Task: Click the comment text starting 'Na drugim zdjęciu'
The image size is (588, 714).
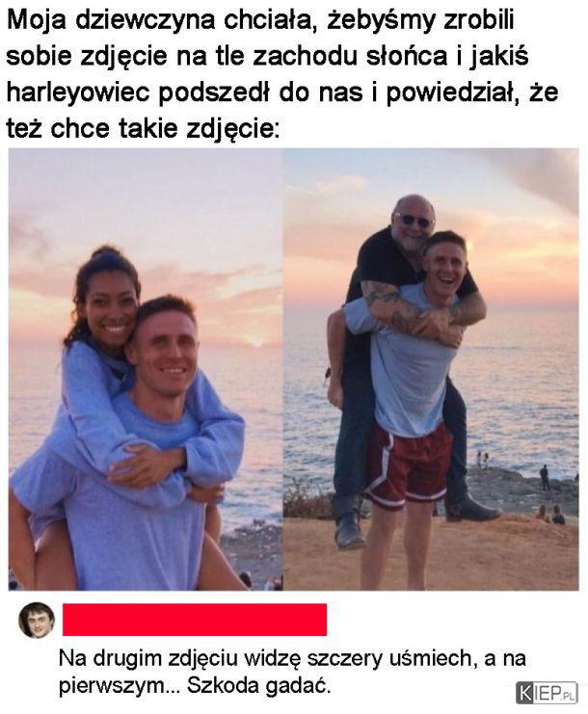Action: tap(291, 672)
